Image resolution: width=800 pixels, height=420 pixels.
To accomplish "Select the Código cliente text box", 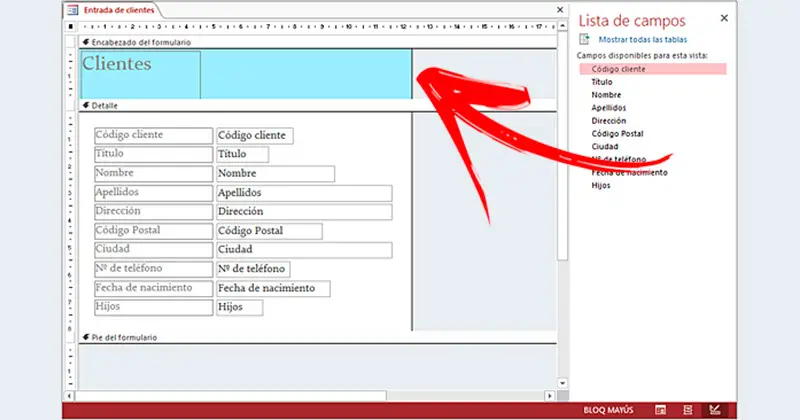I will click(255, 135).
